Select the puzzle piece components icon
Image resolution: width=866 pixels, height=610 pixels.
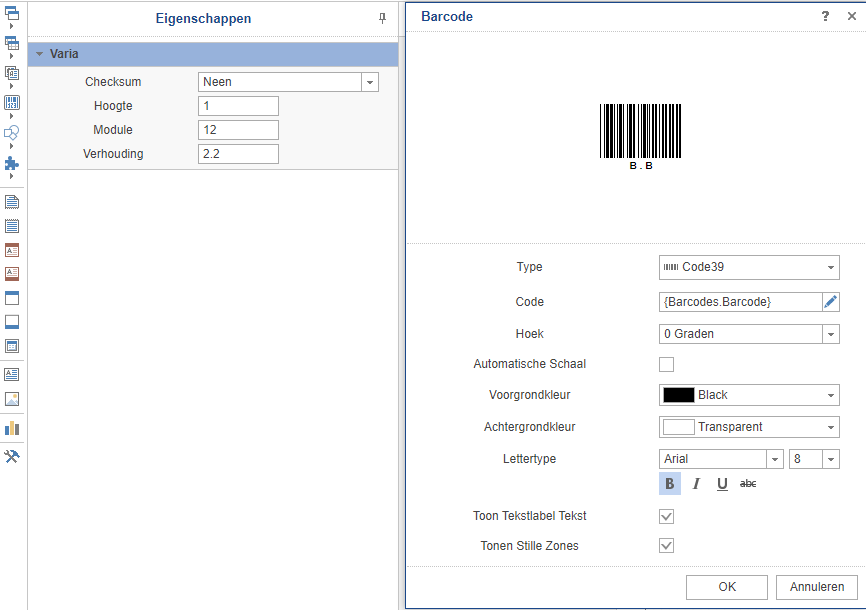[12, 162]
